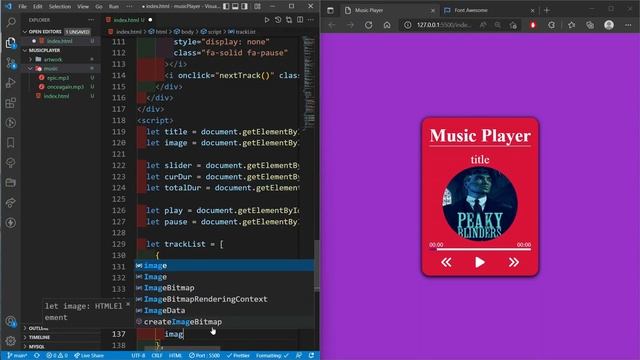Open the browser profile avatar
The image size is (640, 360).
click(x=609, y=25)
